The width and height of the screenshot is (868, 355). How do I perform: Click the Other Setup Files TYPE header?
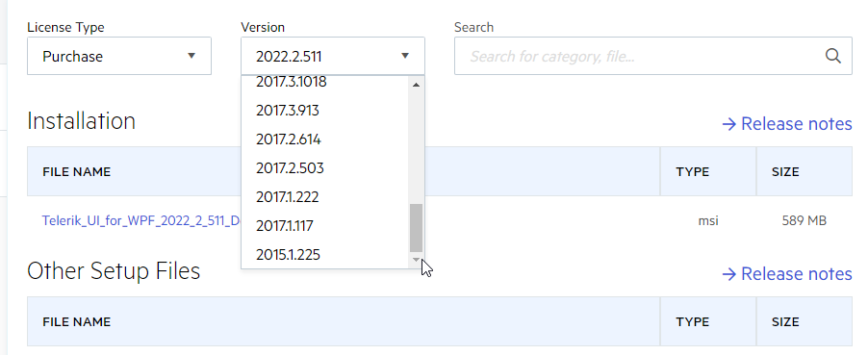pyautogui.click(x=692, y=321)
